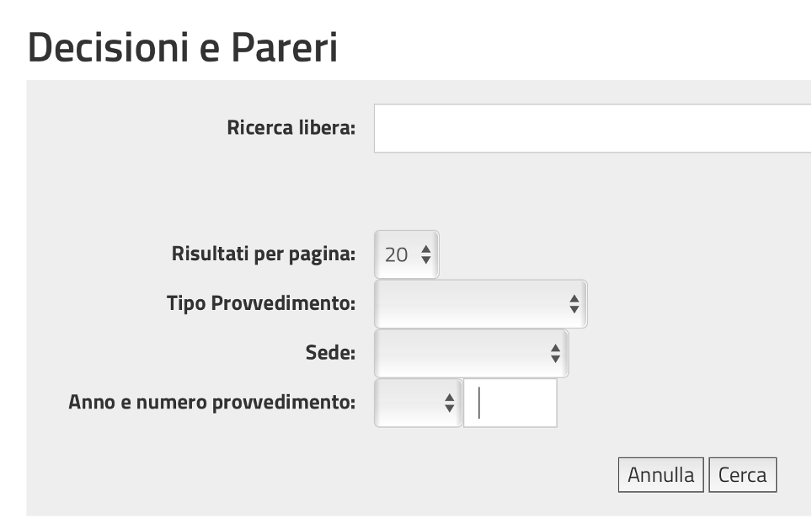This screenshot has width=812, height=529.
Task: Focus the Ricerca libera text field
Action: click(x=590, y=129)
